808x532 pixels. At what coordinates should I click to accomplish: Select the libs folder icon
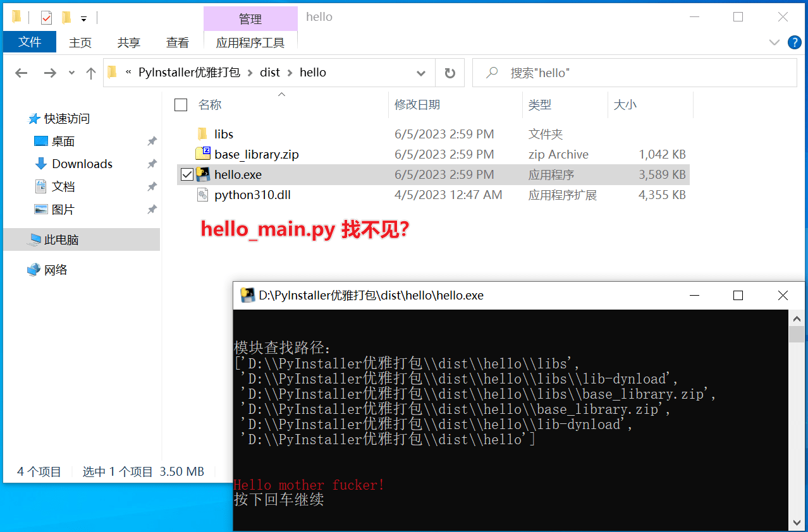pyautogui.click(x=202, y=134)
